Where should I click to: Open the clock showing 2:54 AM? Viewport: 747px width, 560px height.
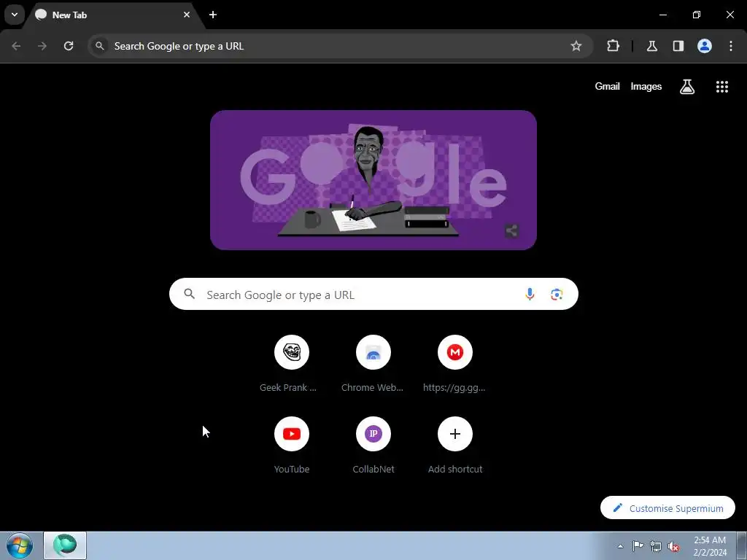[x=710, y=546]
